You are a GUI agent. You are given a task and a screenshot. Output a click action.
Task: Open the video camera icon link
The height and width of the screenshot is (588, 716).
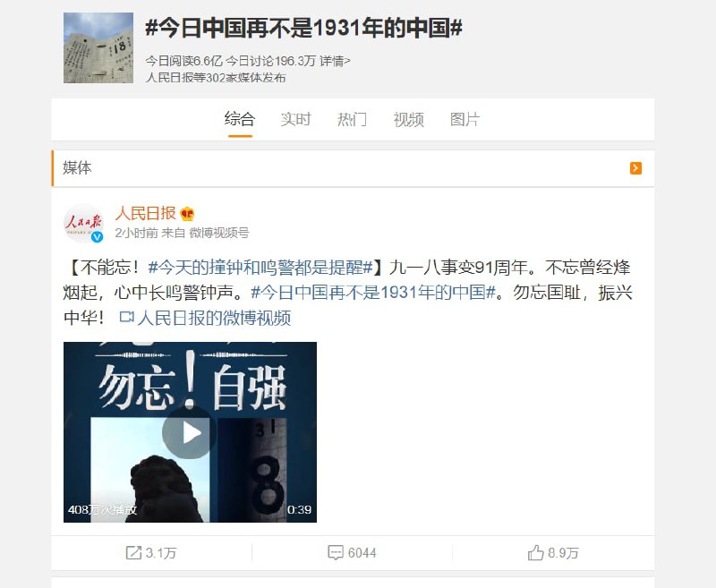point(126,317)
